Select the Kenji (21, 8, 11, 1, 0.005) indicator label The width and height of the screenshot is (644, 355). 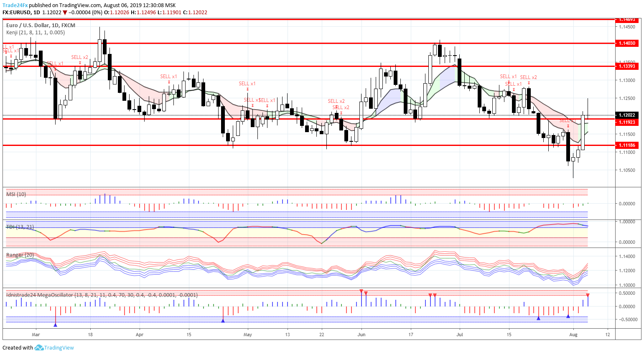36,32
